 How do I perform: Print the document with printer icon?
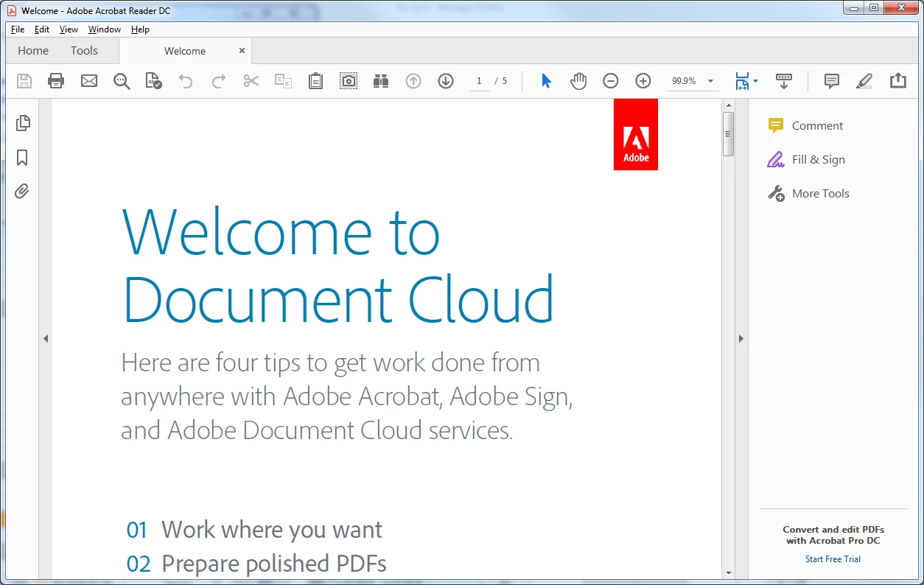tap(56, 81)
